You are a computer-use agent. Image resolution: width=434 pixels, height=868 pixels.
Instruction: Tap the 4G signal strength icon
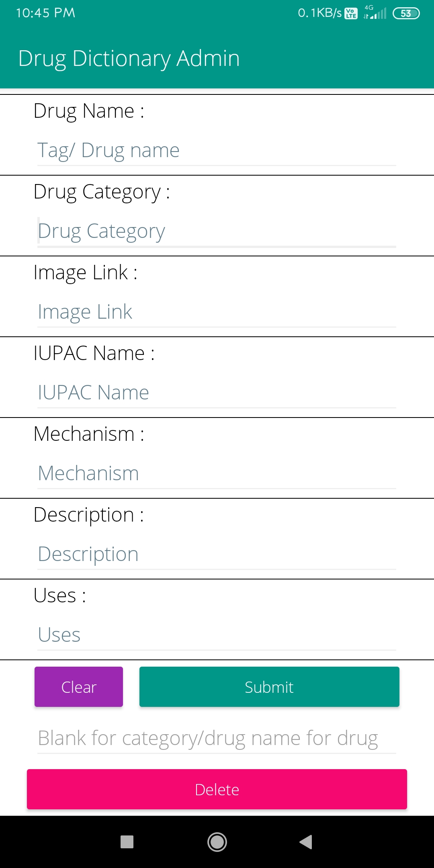point(375,13)
